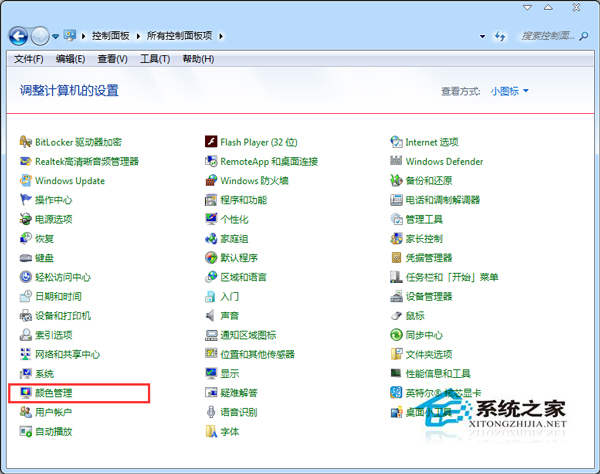
Task: Click the Flash Player (32 位) icon
Action: [211, 142]
